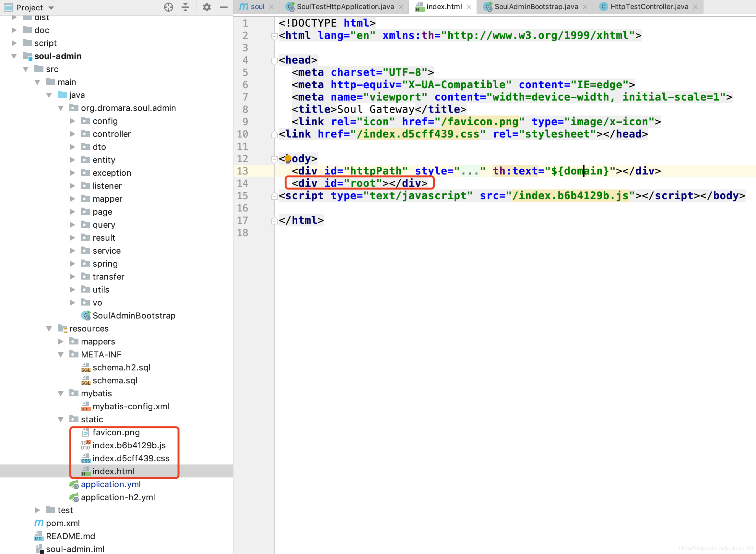Toggle fold marker at html tag line 2
The width and height of the screenshot is (756, 554).
point(274,36)
